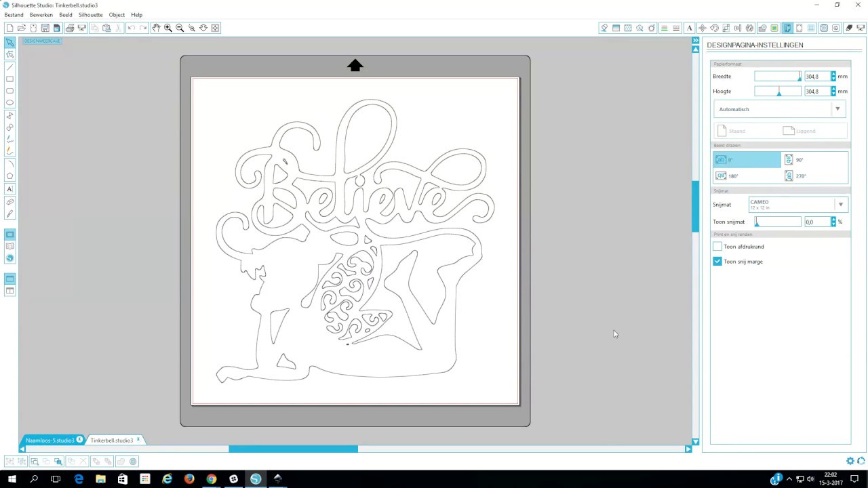Select the 0° rotation option
Screen dimensions: 868x488
click(747, 160)
